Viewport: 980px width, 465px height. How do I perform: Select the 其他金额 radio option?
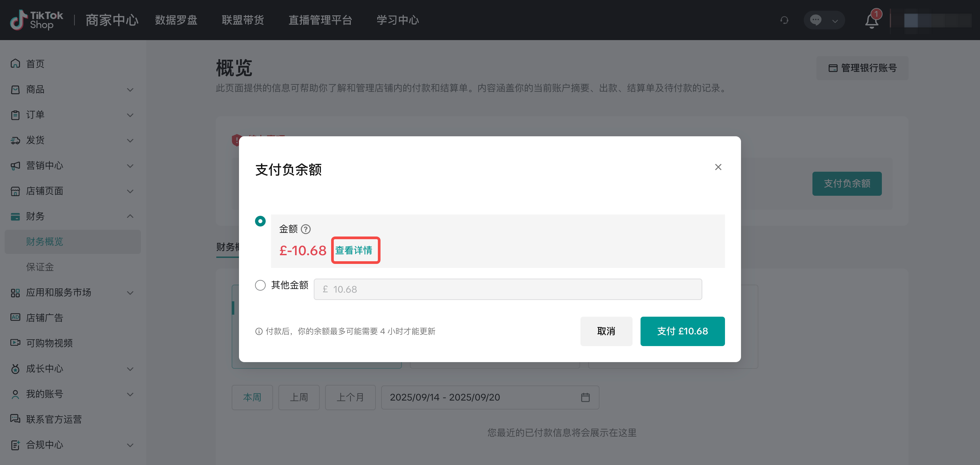coord(260,285)
